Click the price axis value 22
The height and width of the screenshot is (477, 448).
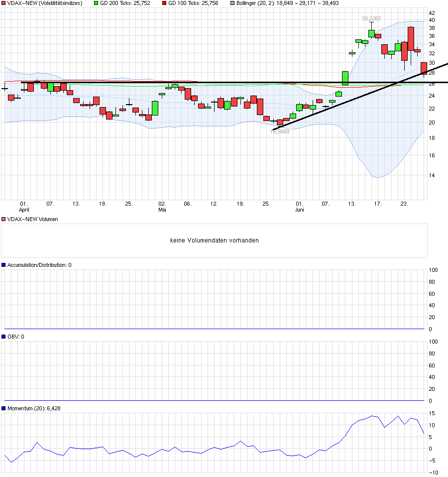(x=432, y=109)
